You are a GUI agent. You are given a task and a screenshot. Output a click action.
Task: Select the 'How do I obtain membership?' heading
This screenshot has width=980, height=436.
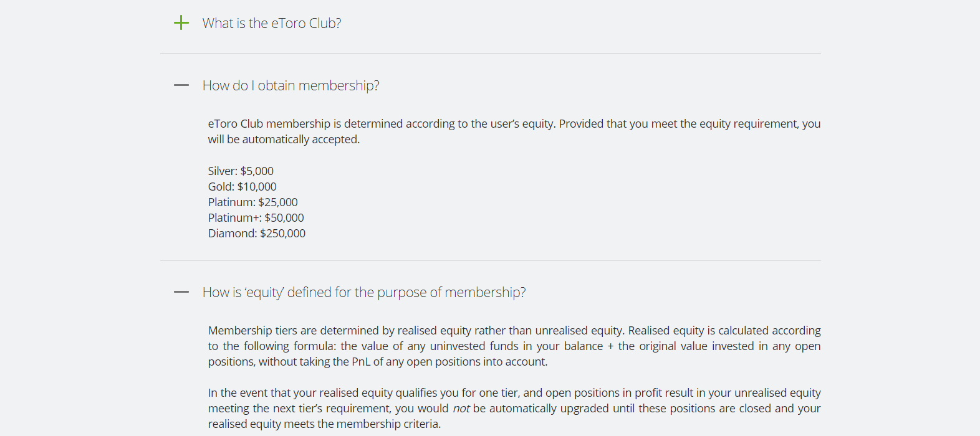[291, 85]
